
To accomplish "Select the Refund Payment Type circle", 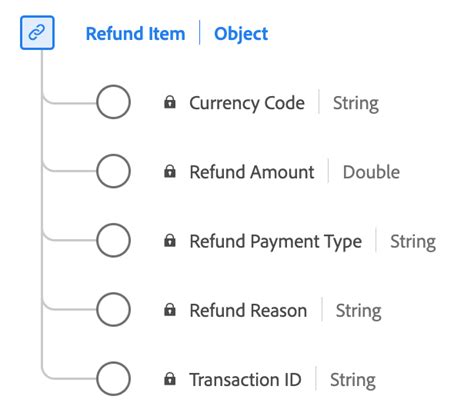I will [113, 240].
